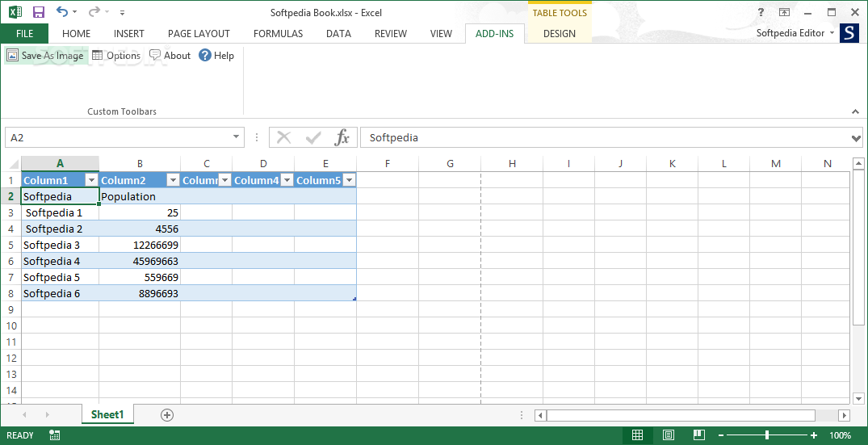Select cell with value 12266699
The image size is (868, 445).
coord(140,245)
